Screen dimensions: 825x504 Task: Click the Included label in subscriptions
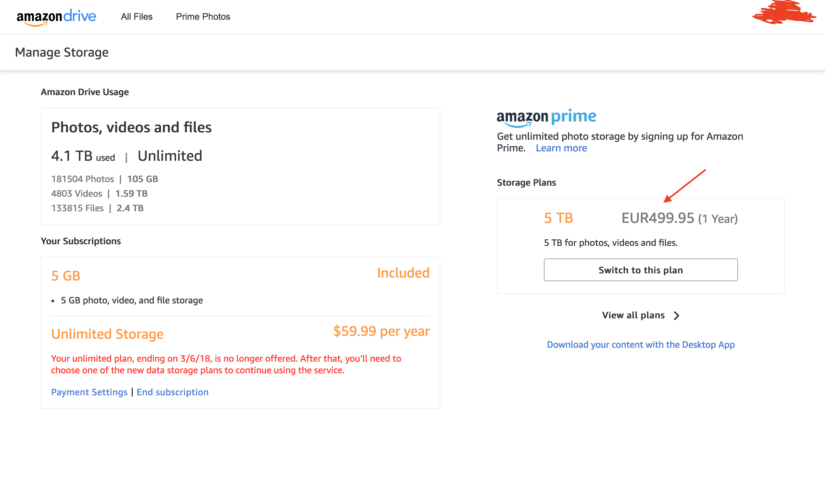(x=403, y=273)
